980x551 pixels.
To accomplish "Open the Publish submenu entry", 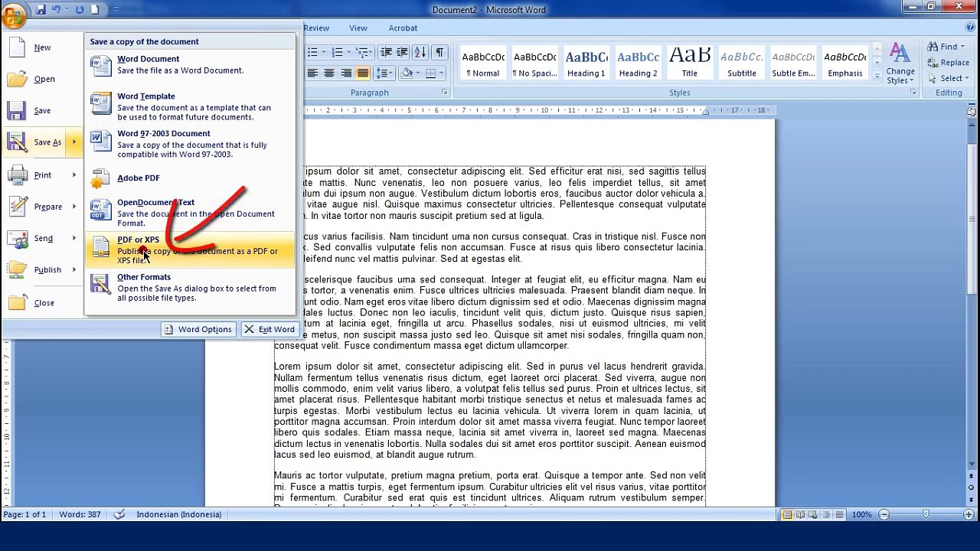I will tap(42, 269).
